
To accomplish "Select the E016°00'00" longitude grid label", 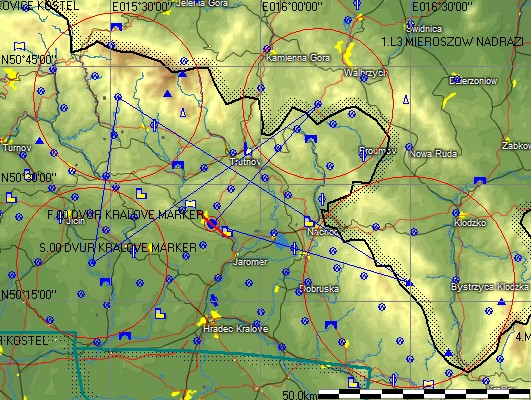I will pos(293,6).
